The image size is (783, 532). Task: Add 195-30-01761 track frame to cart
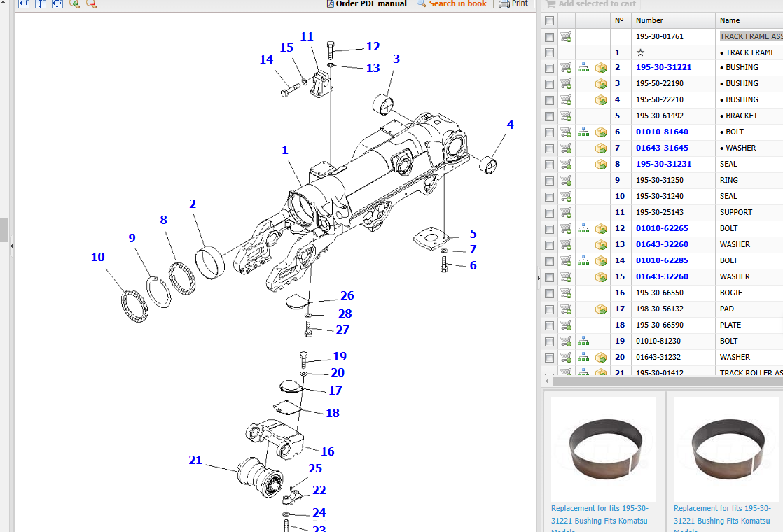tap(566, 36)
